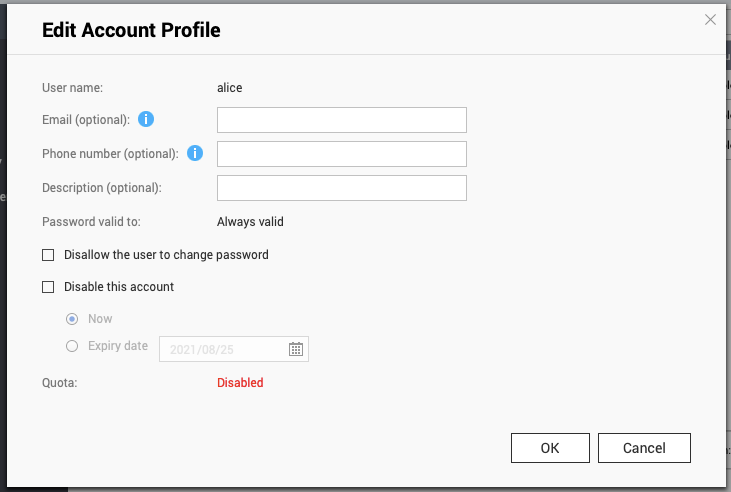Open the expiry date calendar picker
This screenshot has width=731, height=492.
296,349
